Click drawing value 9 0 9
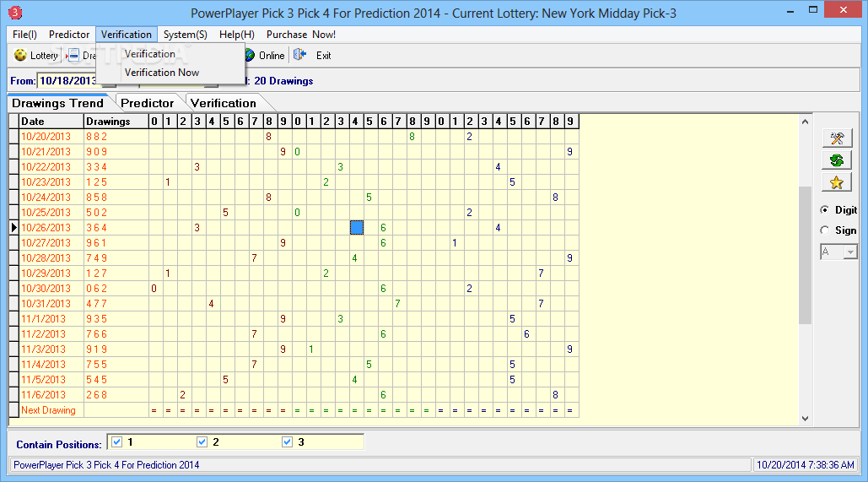868x482 pixels. pos(96,152)
